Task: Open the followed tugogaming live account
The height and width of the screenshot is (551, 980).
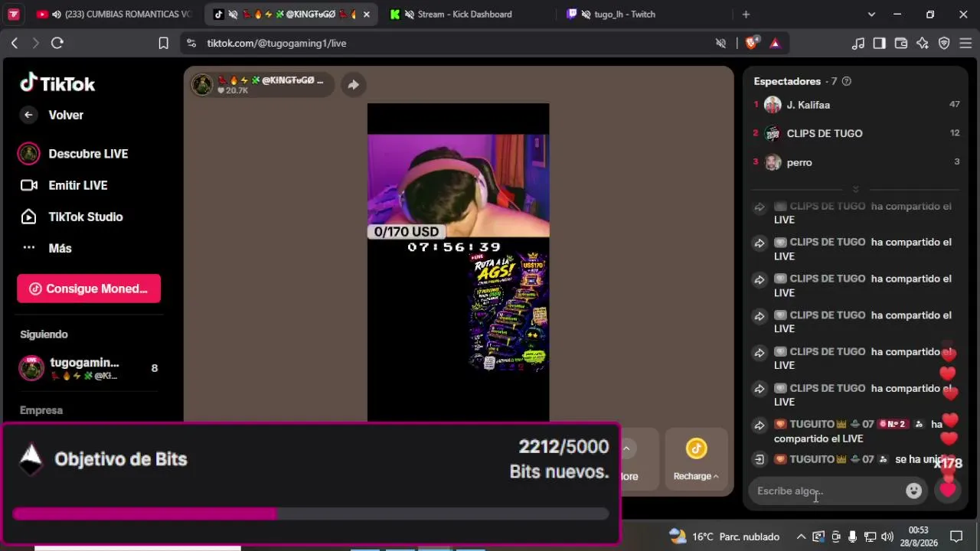Action: click(88, 368)
